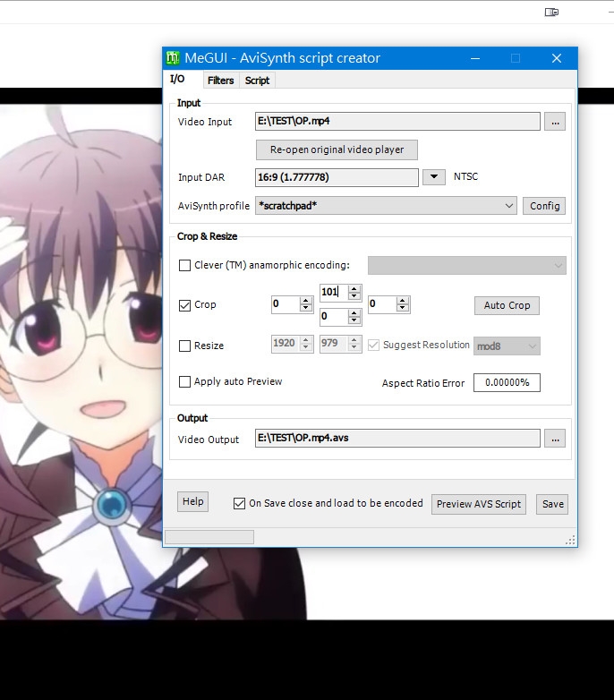Click the video preview in background window
The width and height of the screenshot is (614, 700).
pyautogui.click(x=81, y=362)
